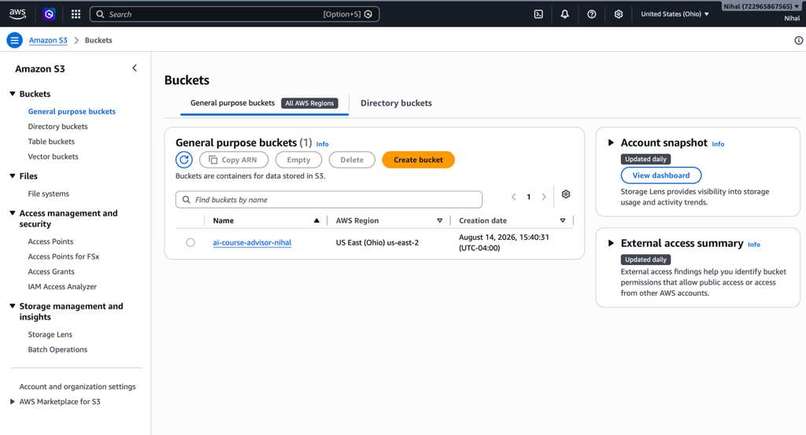Viewport: 806px width, 435px height.
Task: Expand the External access summary panel
Action: pos(611,243)
